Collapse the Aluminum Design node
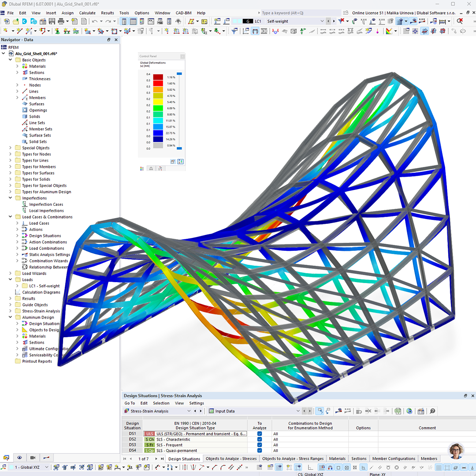The width and height of the screenshot is (476, 476). [10, 317]
